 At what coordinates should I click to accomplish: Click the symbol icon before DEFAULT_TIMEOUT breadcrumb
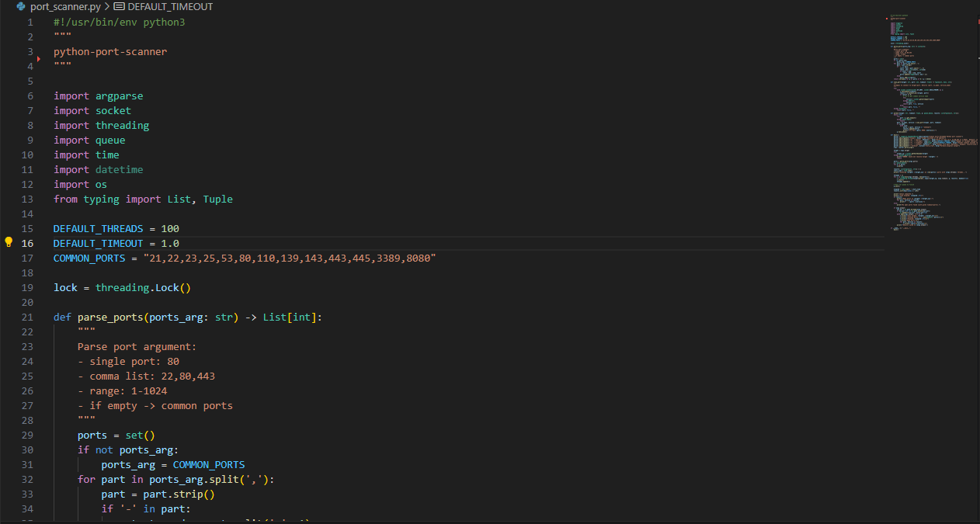tap(119, 6)
